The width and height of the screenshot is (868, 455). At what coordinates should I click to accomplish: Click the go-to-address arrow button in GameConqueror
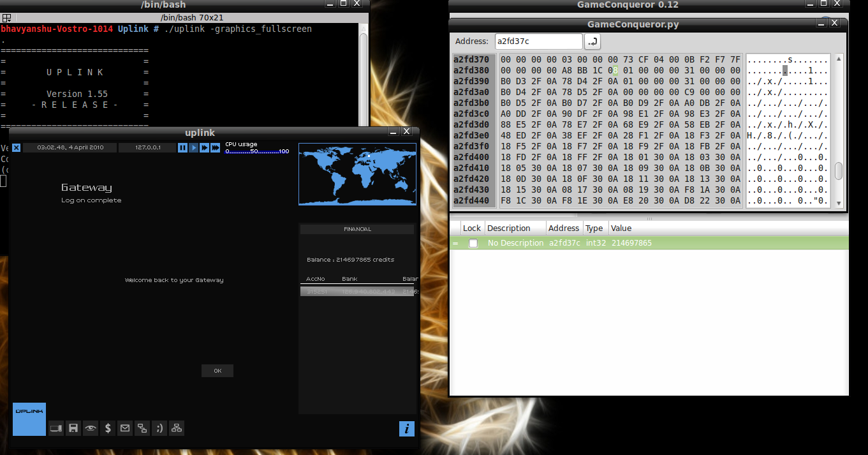click(592, 41)
